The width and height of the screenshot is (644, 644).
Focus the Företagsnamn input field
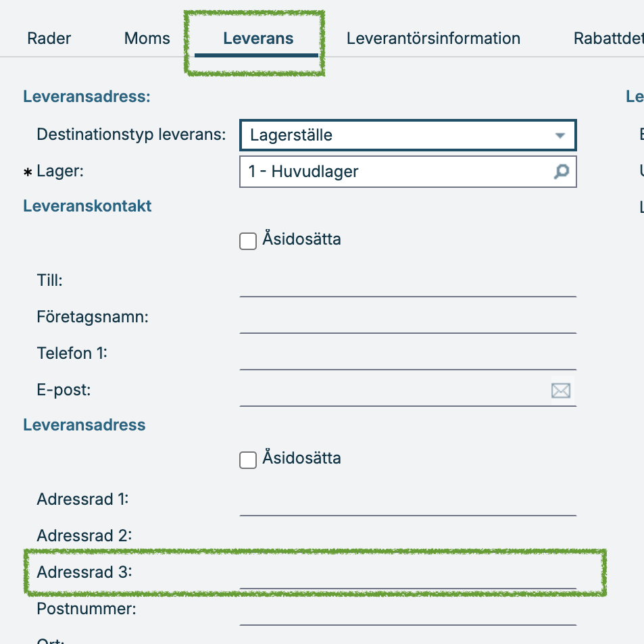[408, 318]
